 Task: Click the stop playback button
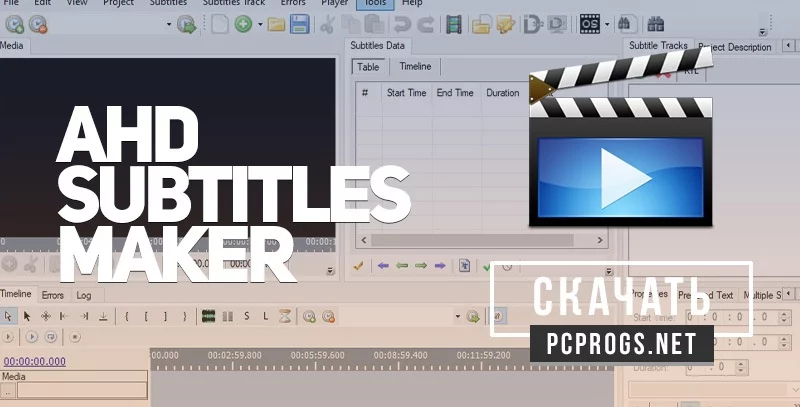pyautogui.click(x=75, y=337)
